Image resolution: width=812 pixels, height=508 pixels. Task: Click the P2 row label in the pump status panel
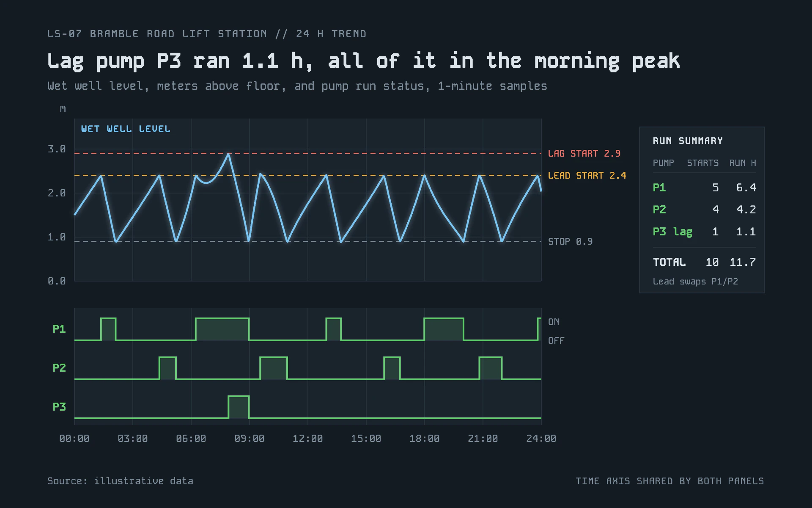pos(59,368)
